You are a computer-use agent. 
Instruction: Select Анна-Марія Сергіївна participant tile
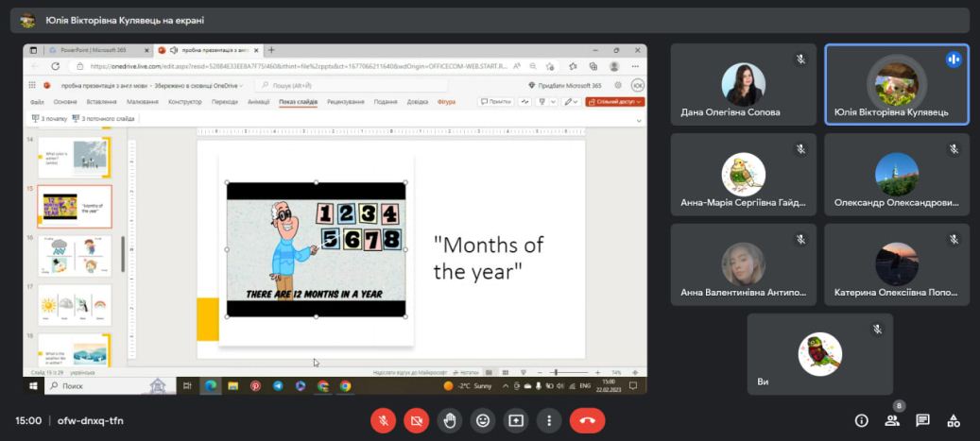point(744,175)
